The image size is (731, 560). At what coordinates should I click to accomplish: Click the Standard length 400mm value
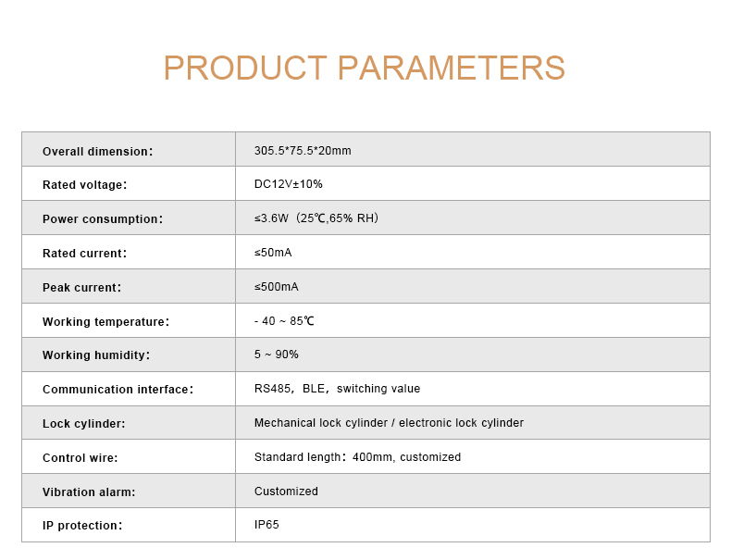coord(357,457)
